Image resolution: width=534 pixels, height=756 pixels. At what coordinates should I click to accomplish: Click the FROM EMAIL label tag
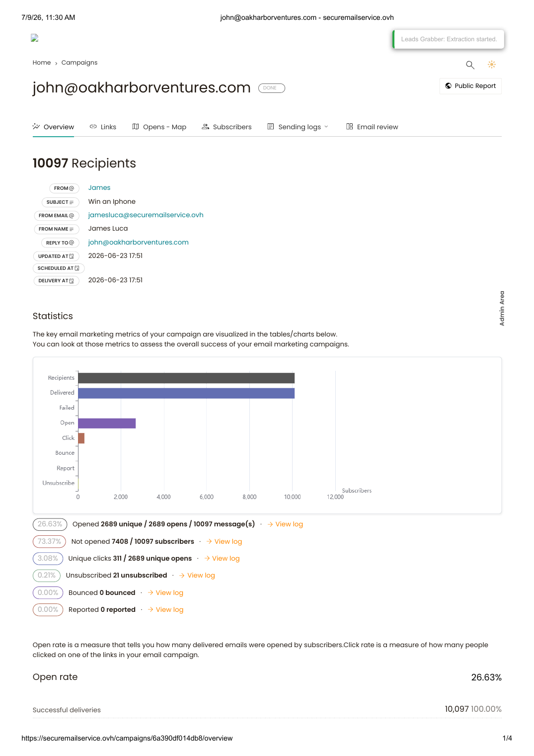pyautogui.click(x=57, y=216)
